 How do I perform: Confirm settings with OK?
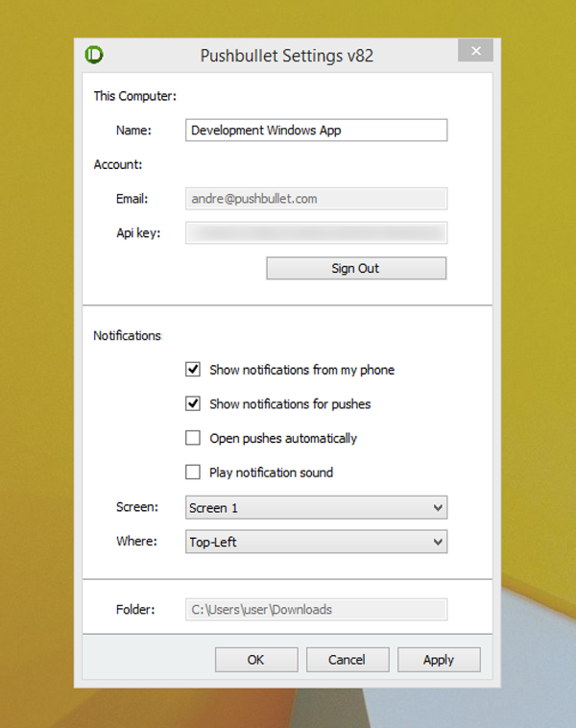click(256, 659)
